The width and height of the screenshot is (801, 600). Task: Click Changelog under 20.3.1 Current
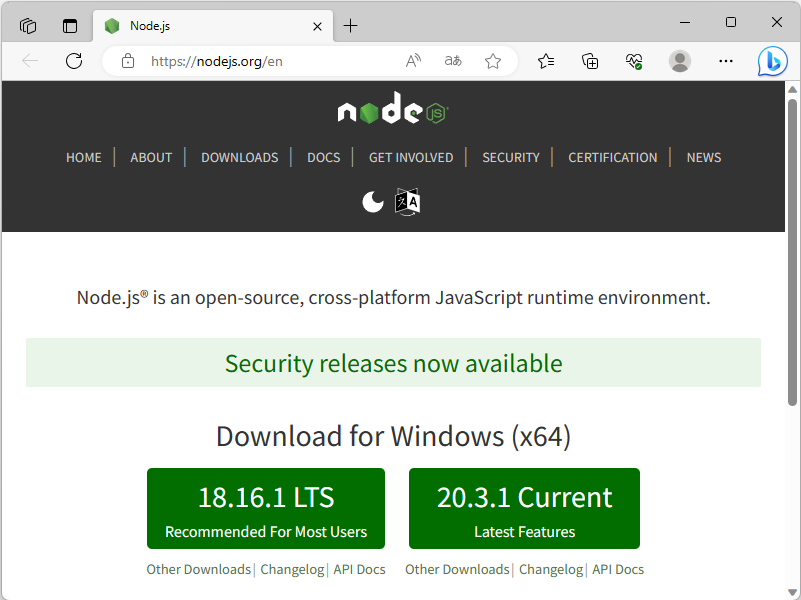pos(551,569)
